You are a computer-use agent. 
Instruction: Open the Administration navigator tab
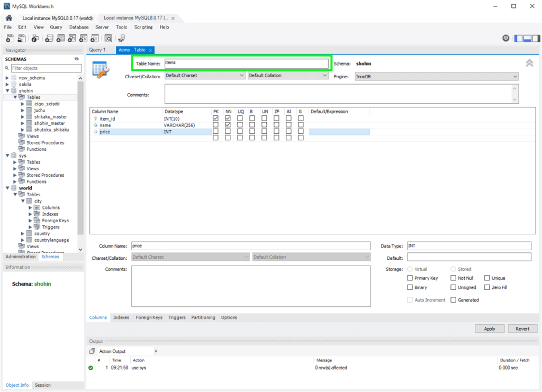21,257
